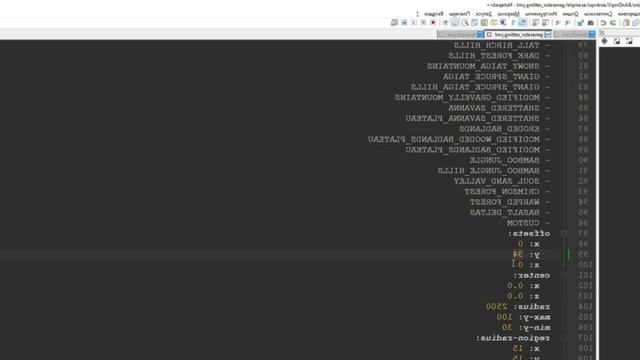Click the SOUL_SAND_VALLEY line

coord(502,181)
